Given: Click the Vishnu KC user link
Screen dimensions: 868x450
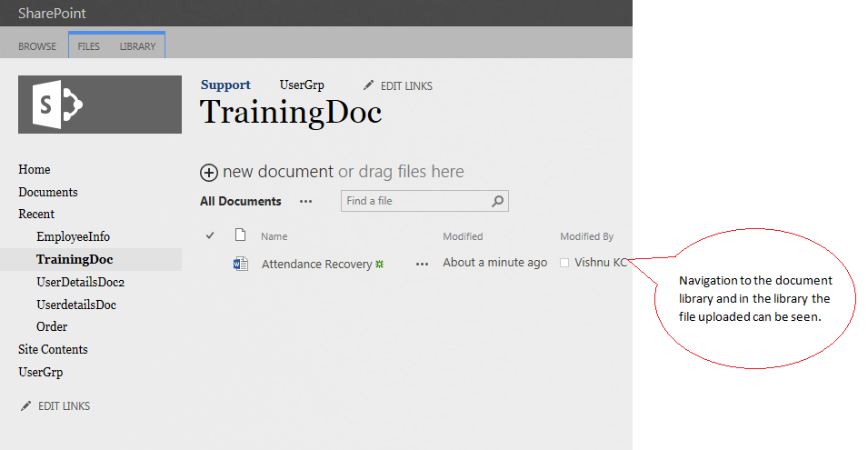Looking at the screenshot, I should [x=601, y=263].
